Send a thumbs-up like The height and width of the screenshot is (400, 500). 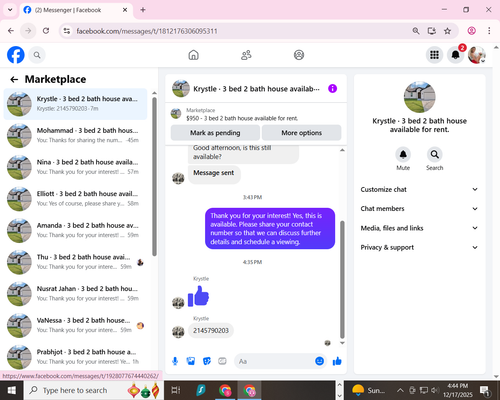(x=337, y=361)
